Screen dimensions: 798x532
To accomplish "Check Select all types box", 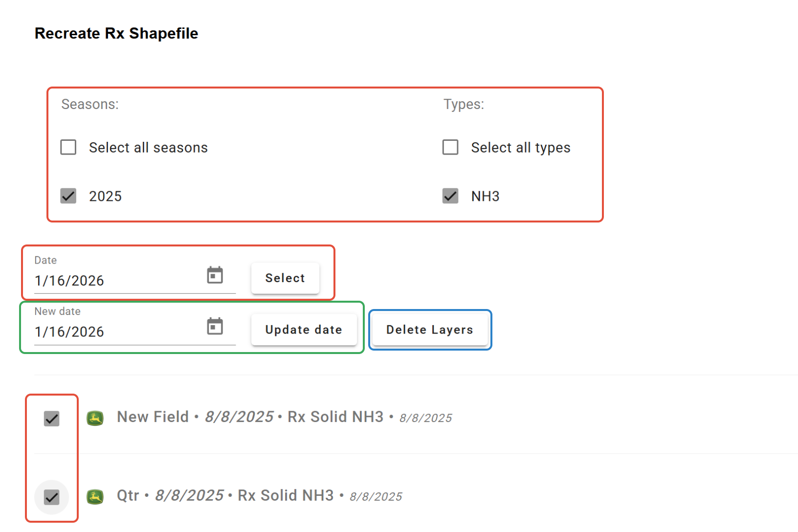I will [450, 147].
